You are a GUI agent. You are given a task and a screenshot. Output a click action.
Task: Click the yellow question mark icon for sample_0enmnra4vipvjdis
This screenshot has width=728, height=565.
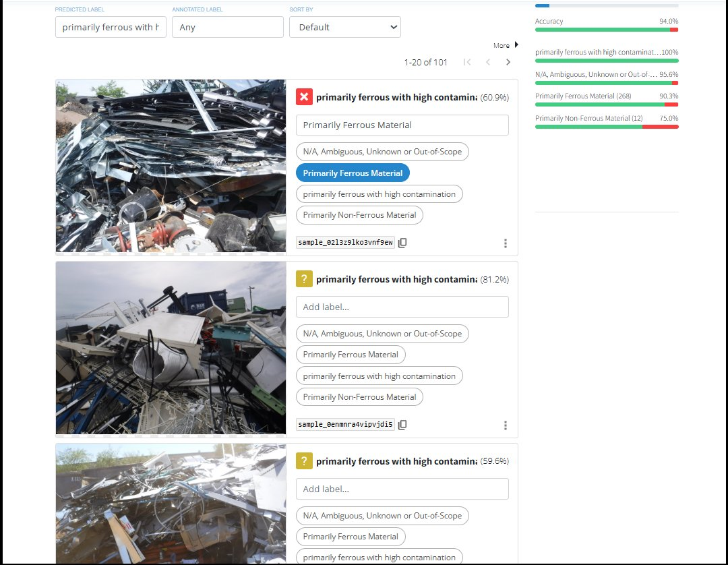[x=304, y=278]
